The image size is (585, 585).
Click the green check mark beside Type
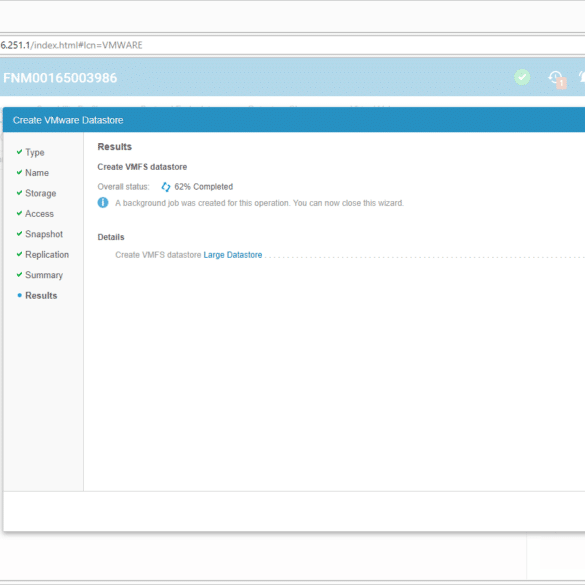[19, 151]
